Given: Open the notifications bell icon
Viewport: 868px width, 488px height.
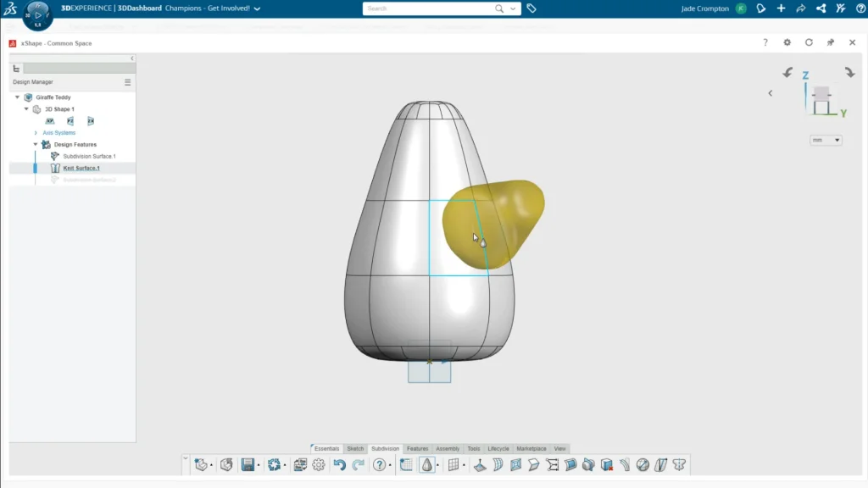Looking at the screenshot, I should pyautogui.click(x=760, y=8).
